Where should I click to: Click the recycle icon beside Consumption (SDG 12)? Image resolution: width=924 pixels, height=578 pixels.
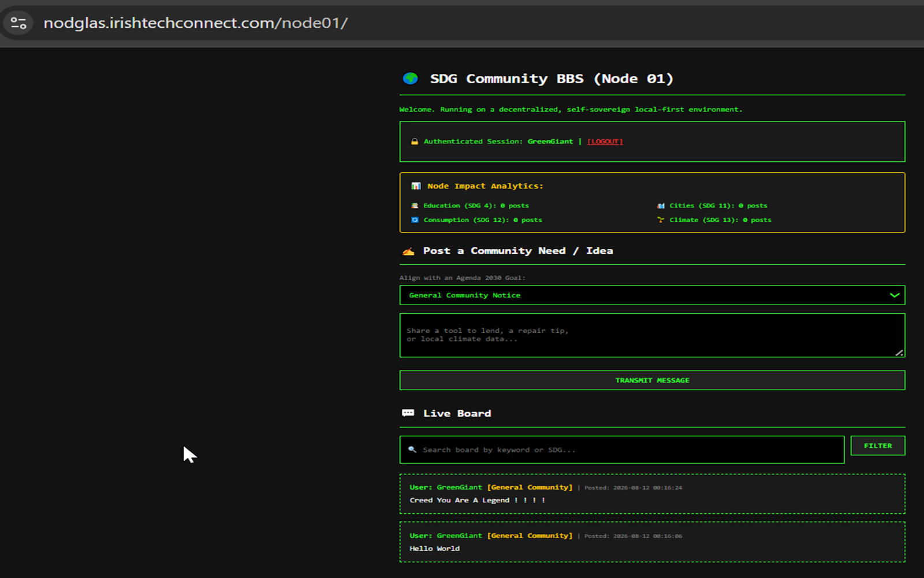pos(415,220)
